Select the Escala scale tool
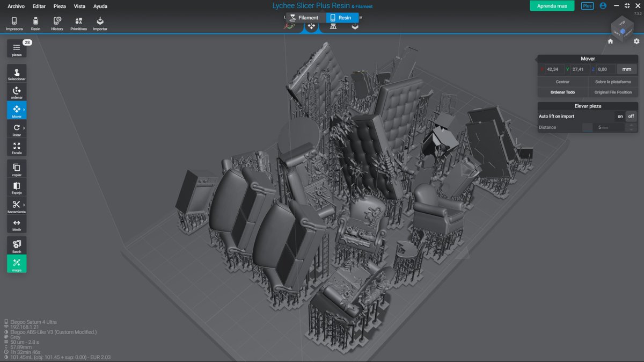The height and width of the screenshot is (362, 644). 17,147
